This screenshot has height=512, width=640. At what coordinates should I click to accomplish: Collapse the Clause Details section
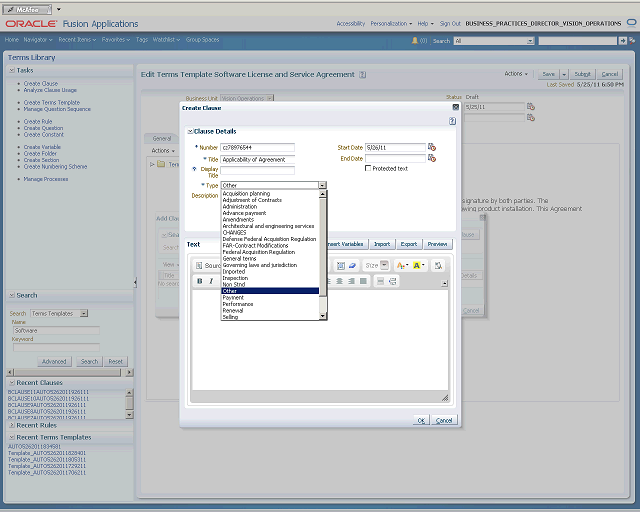tap(190, 131)
